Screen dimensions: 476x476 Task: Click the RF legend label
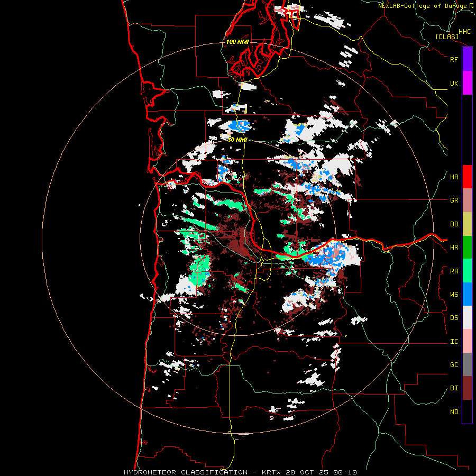click(x=454, y=59)
